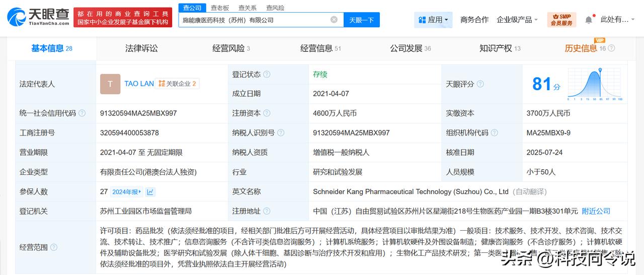Viewport: 644px width, 275px height.
Task: Open TAO LAN's profile link
Action: pyautogui.click(x=139, y=84)
